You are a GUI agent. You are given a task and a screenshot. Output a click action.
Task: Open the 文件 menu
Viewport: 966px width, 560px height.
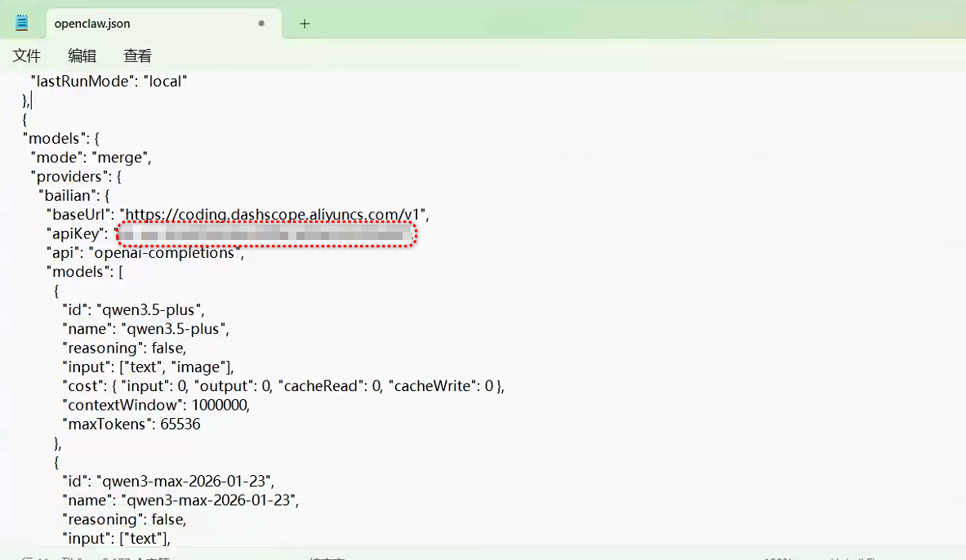click(27, 56)
